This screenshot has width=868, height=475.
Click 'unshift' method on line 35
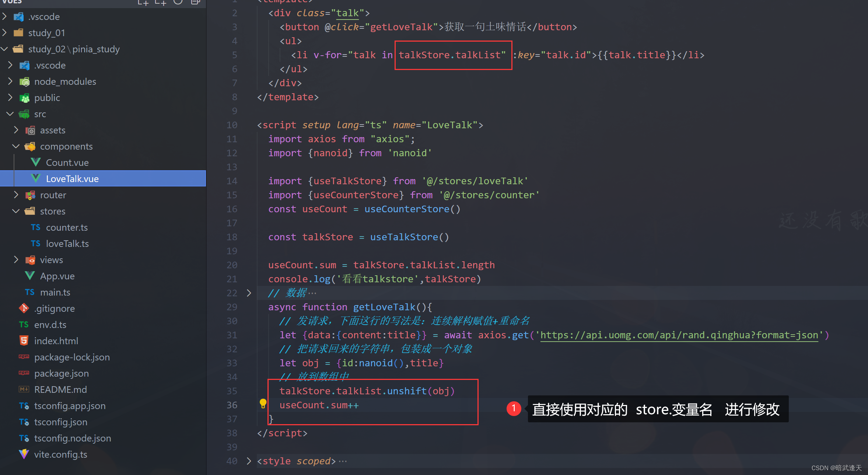coord(407,391)
